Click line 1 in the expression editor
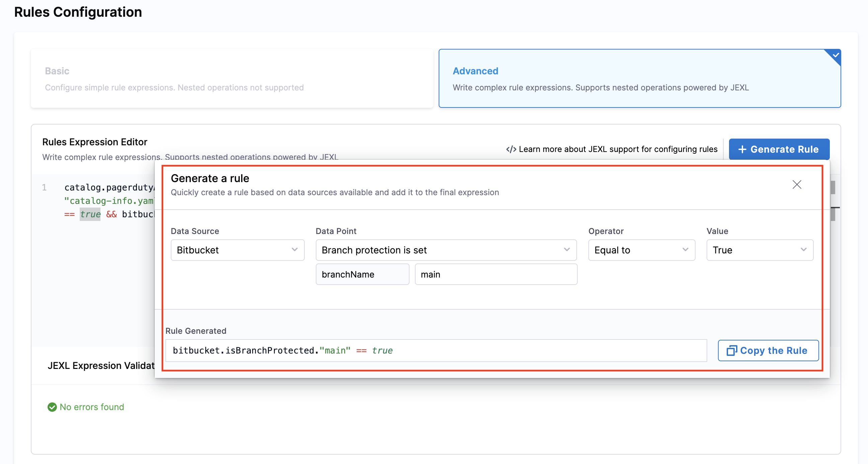This screenshot has width=868, height=464. [108, 188]
